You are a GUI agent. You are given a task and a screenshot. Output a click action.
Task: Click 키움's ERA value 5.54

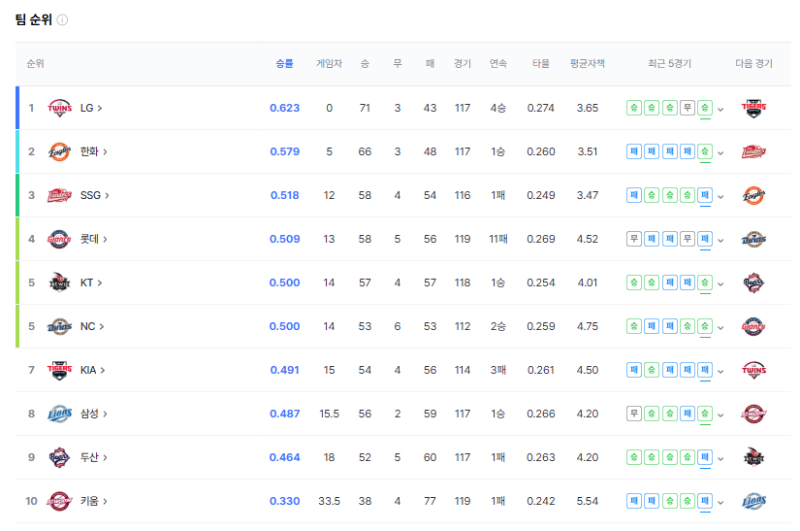pyautogui.click(x=587, y=501)
